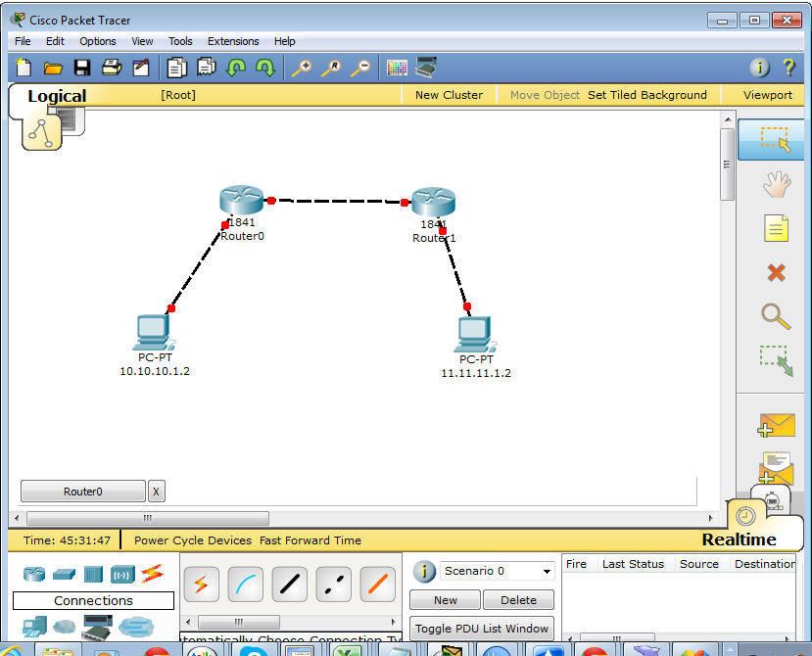Click the Redo green arrow

click(265, 68)
